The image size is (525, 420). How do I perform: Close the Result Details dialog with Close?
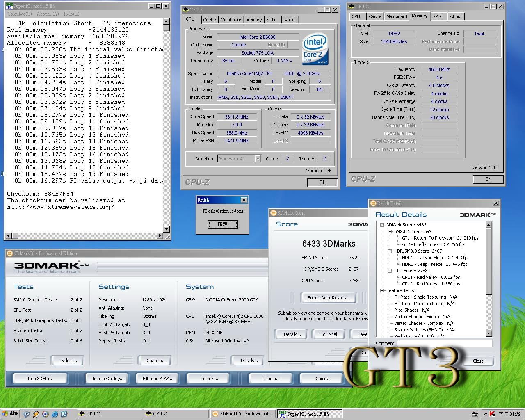pyautogui.click(x=478, y=361)
